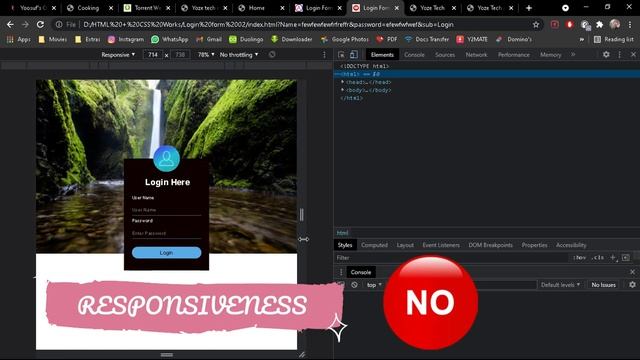The image size is (640, 360).
Task: Open the Duolingo bookmark
Action: [x=246, y=39]
